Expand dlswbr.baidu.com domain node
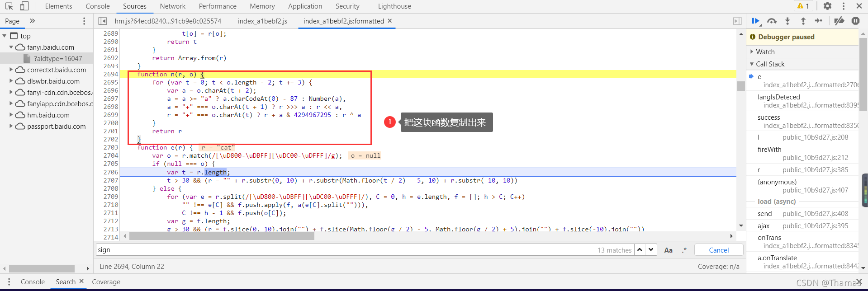This screenshot has height=291, width=868. 11,81
